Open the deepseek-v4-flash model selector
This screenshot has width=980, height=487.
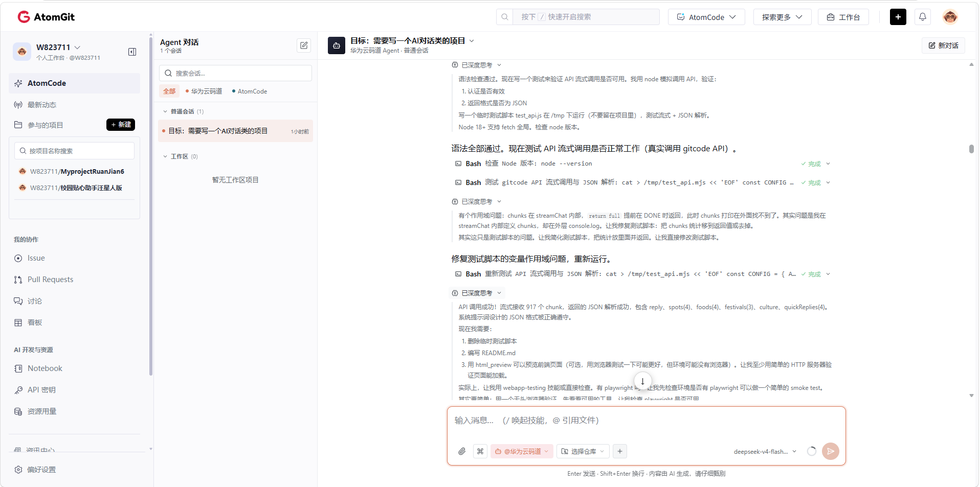point(765,451)
